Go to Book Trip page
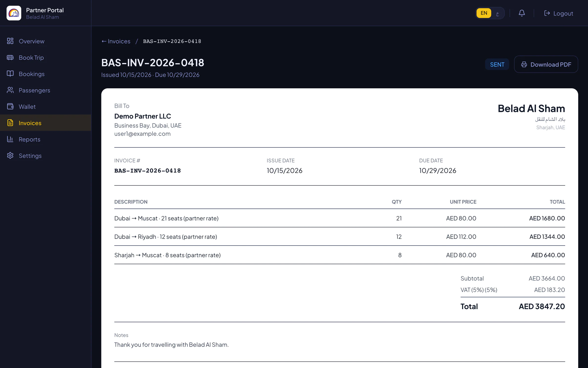This screenshot has width=588, height=368. [46, 57]
